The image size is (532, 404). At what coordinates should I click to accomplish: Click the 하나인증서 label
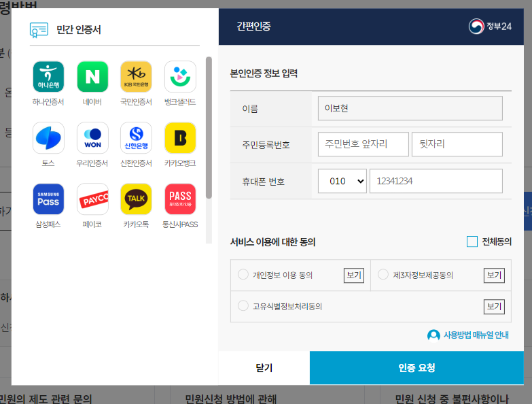(48, 102)
